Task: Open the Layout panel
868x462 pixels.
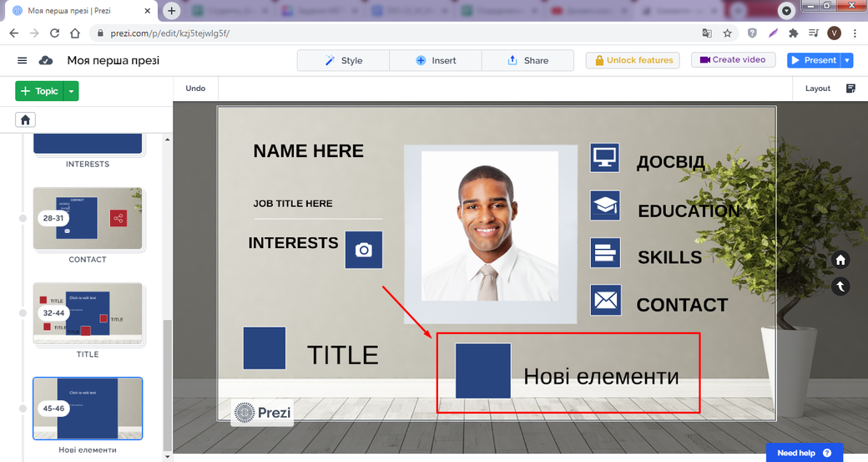Action: click(818, 88)
